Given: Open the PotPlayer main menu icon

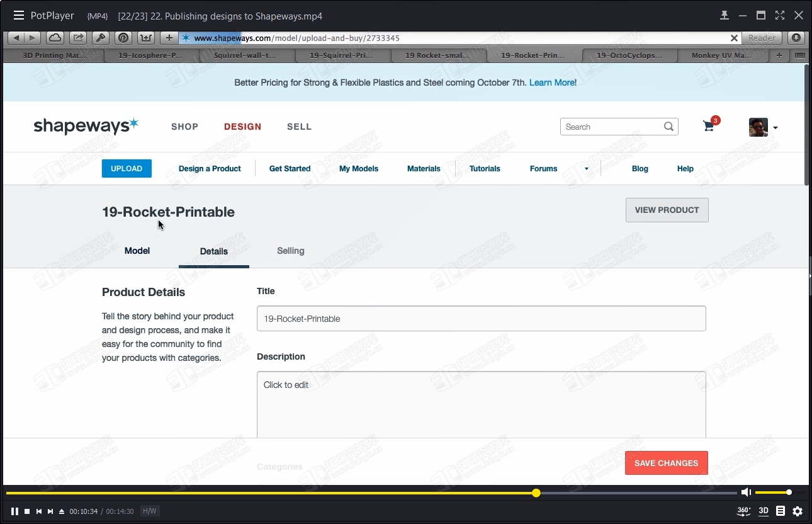Looking at the screenshot, I should [19, 15].
